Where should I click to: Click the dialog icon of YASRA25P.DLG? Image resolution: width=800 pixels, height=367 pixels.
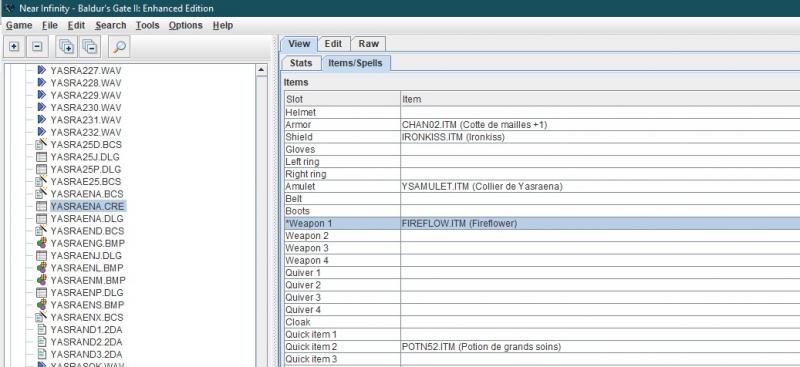[x=42, y=169]
